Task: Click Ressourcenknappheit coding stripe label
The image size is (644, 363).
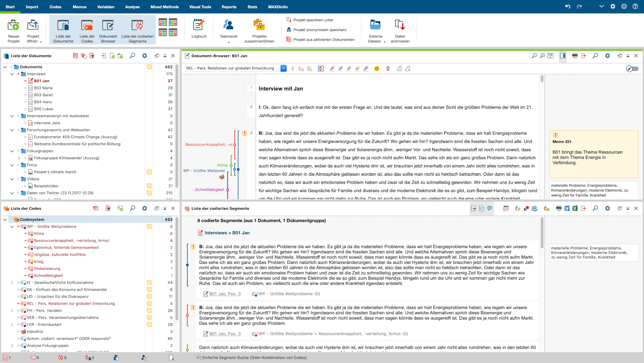Action: tap(208, 144)
